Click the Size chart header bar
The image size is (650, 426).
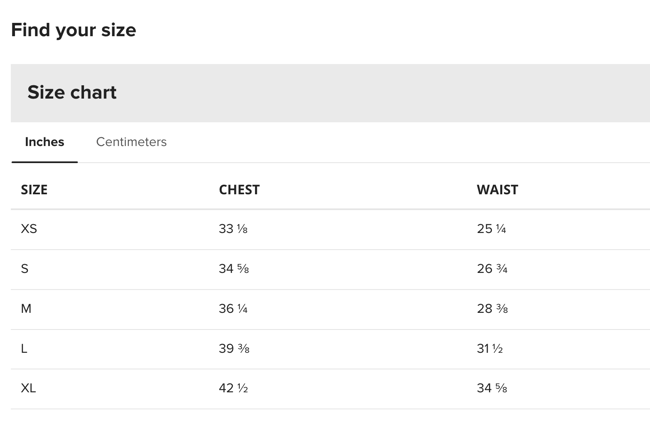pyautogui.click(x=330, y=93)
